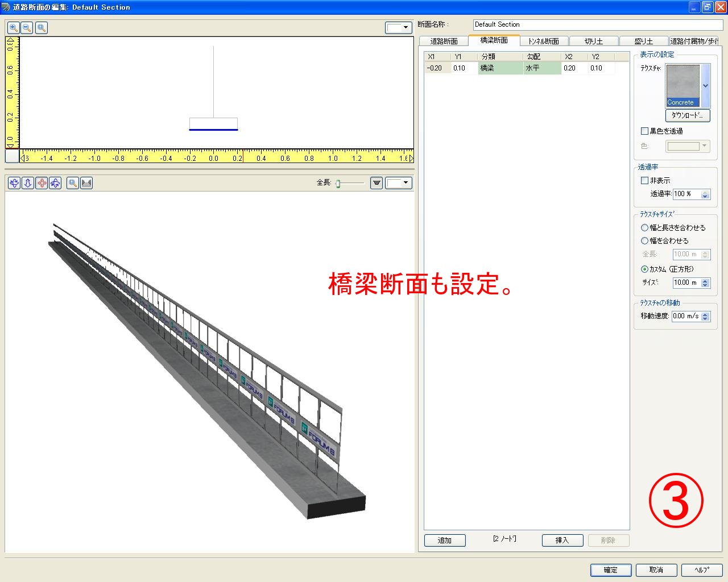Click the 断面名称 text field
The image size is (728, 582).
pos(598,24)
